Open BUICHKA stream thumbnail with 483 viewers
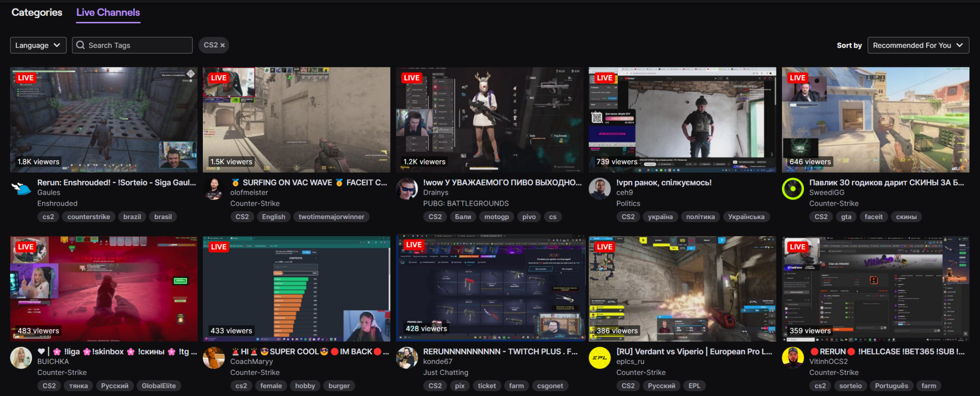The width and height of the screenshot is (980, 396). (x=104, y=289)
